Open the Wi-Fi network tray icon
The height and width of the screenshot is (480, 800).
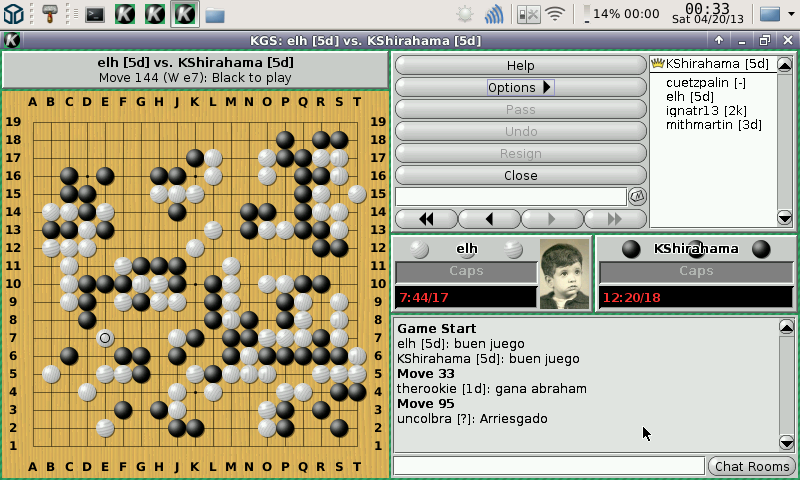click(x=555, y=14)
